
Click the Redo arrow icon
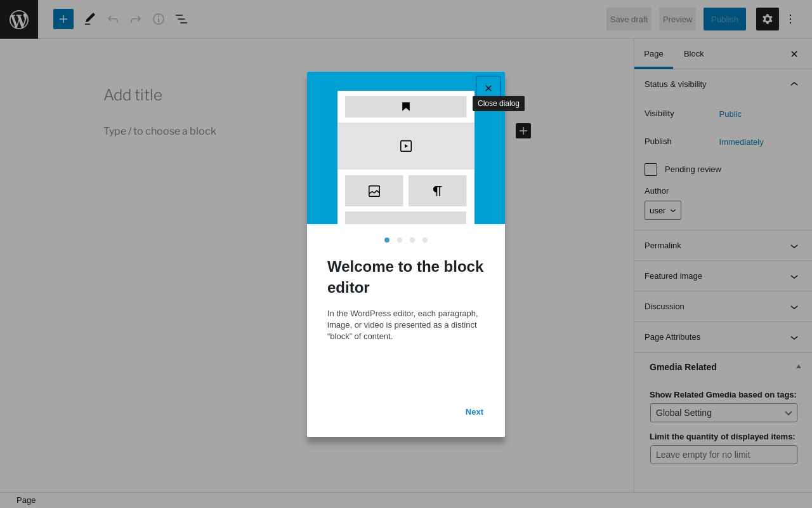click(x=136, y=19)
